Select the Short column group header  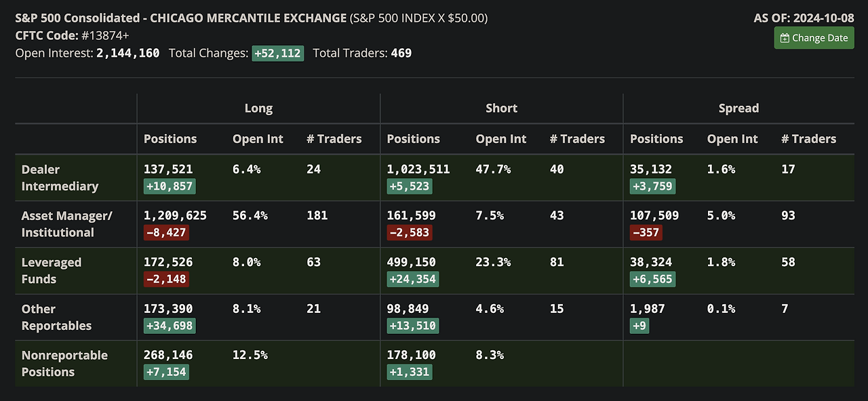click(501, 108)
